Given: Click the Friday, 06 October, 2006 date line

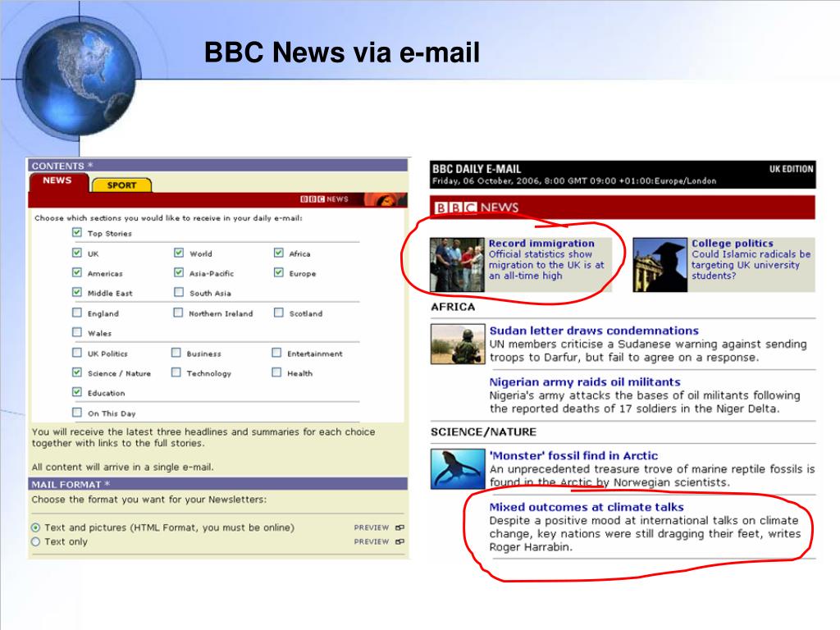Looking at the screenshot, I should tap(574, 181).
